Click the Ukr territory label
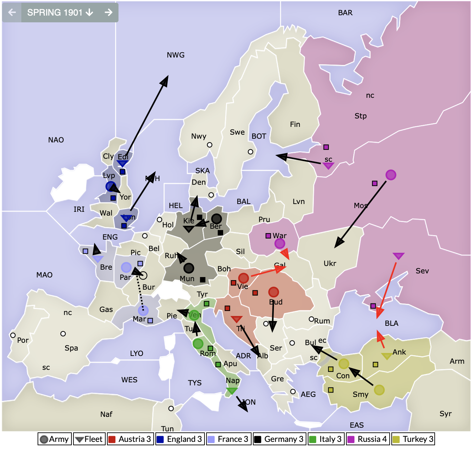Image resolution: width=476 pixels, height=450 pixels. (x=330, y=263)
